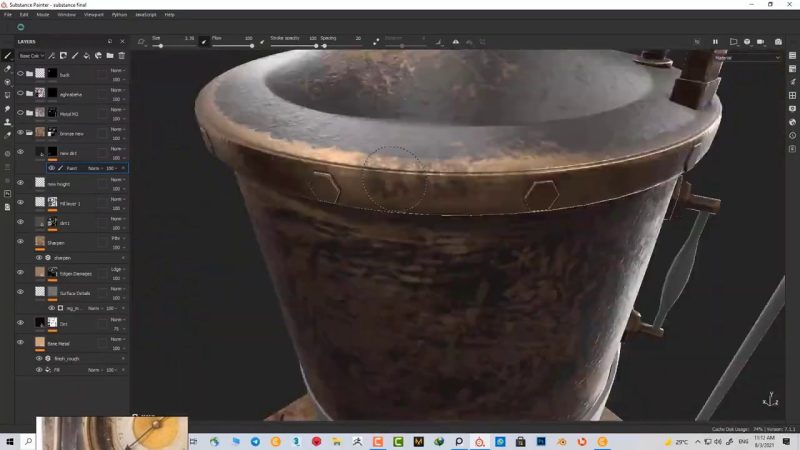Click the camera screenshot icon in viewport toolbar
The height and width of the screenshot is (450, 800).
(778, 42)
